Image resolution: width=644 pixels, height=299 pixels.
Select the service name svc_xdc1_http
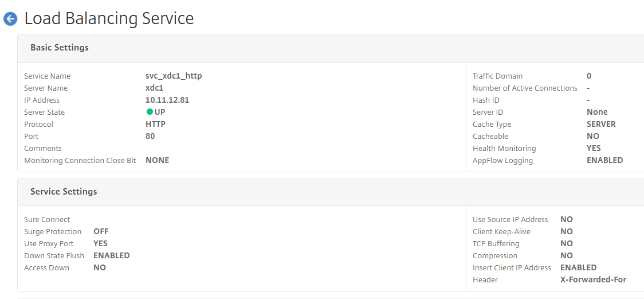coord(174,76)
